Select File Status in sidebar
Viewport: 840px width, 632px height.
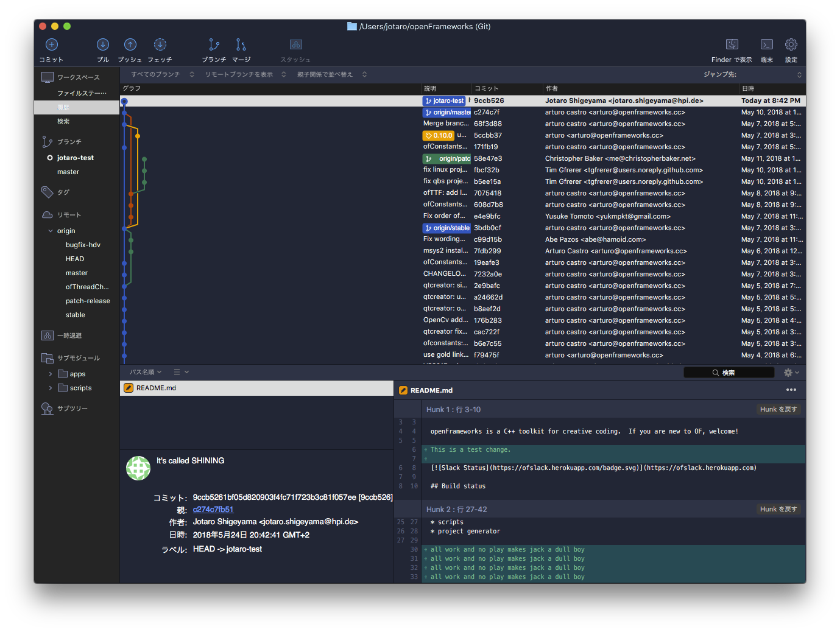[x=82, y=93]
